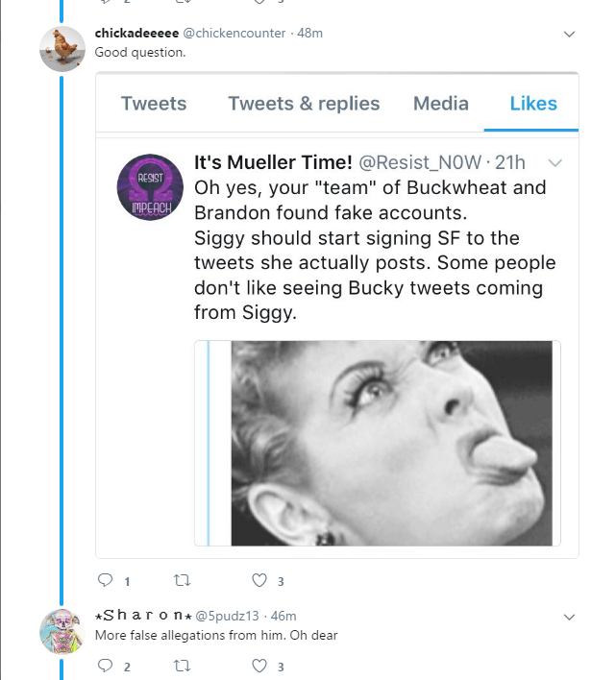Retweet Sharon's false allegations tweet
Image resolution: width=616 pixels, height=680 pixels.
(181, 666)
